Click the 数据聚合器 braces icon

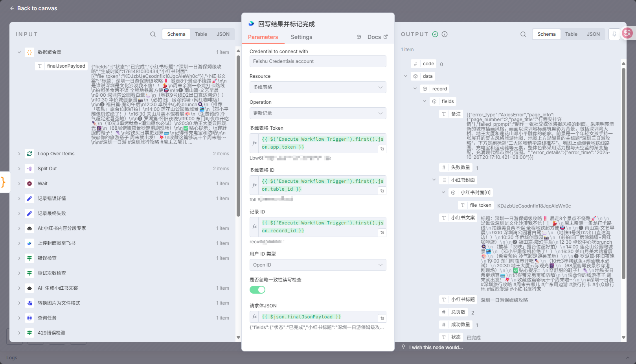point(29,52)
